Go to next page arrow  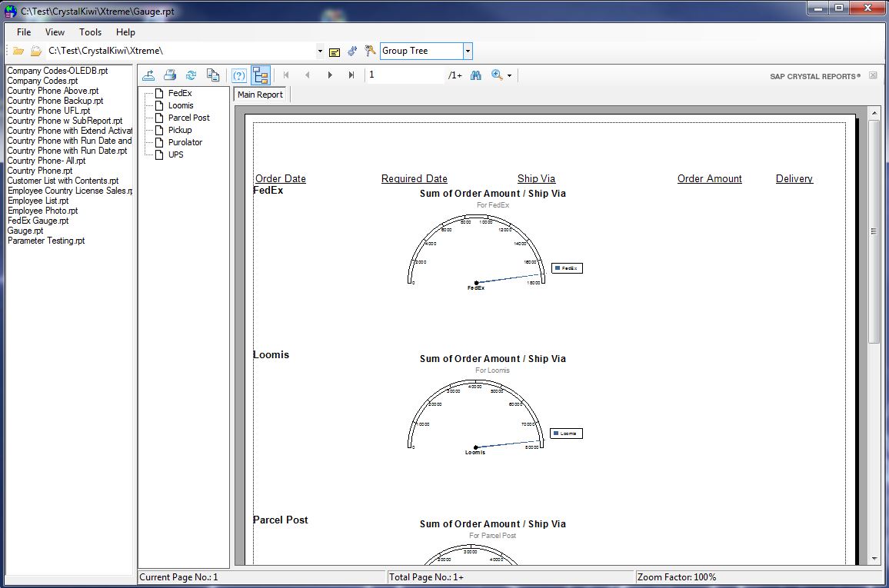point(329,75)
